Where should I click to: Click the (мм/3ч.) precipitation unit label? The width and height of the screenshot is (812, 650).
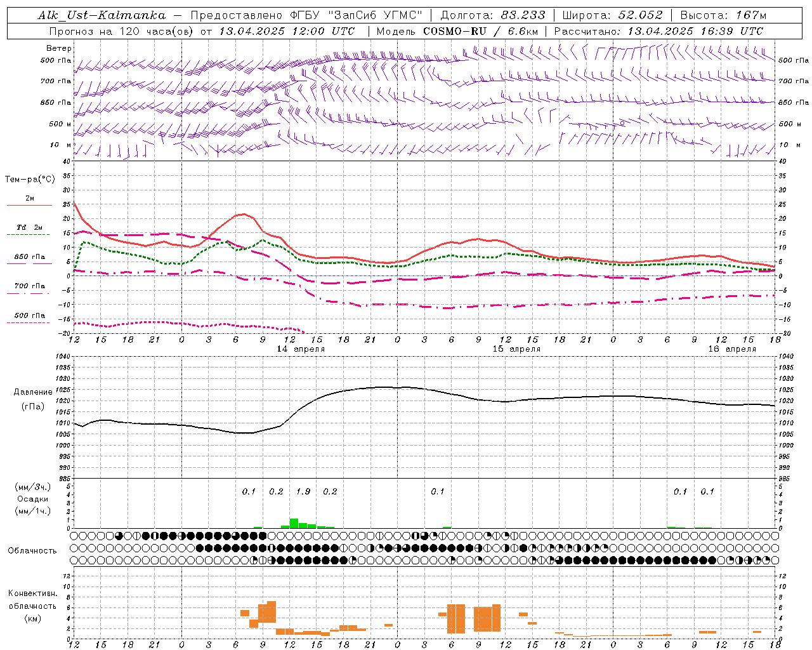32,487
